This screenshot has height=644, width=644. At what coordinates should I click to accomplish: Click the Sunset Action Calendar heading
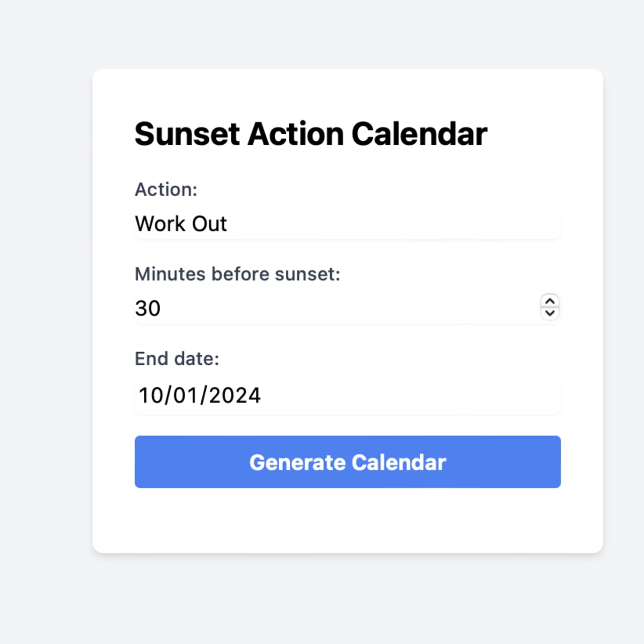tap(311, 133)
